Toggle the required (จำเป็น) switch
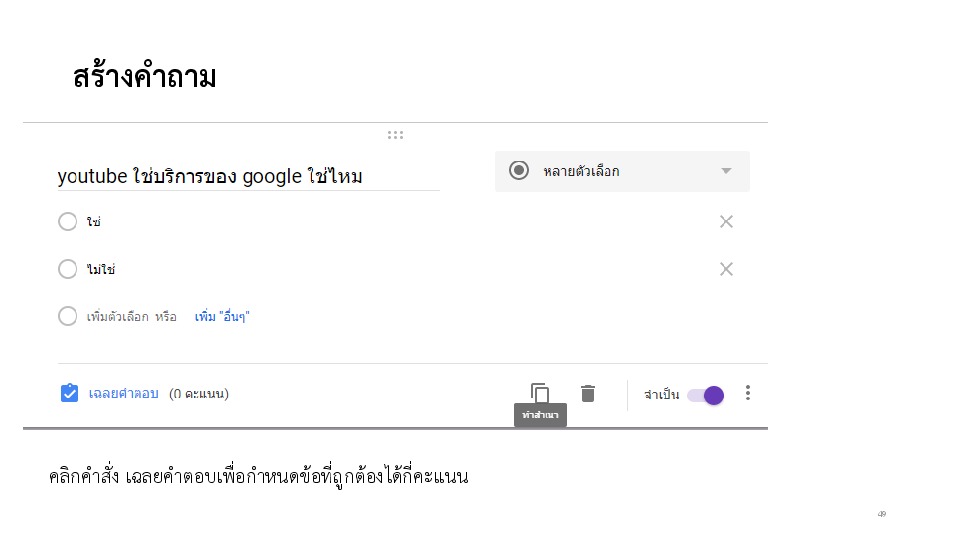The width and height of the screenshot is (960, 540). click(x=706, y=396)
